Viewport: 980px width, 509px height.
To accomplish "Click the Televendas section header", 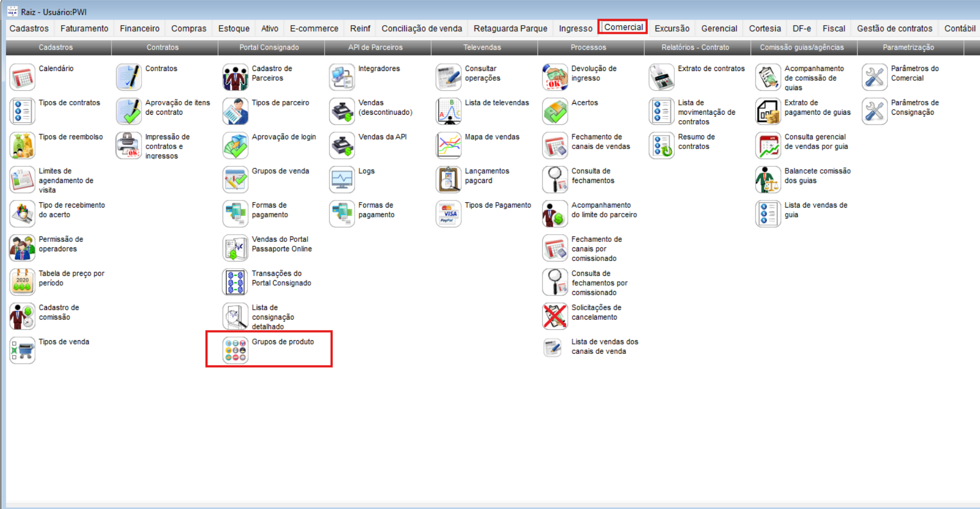I will click(x=483, y=48).
